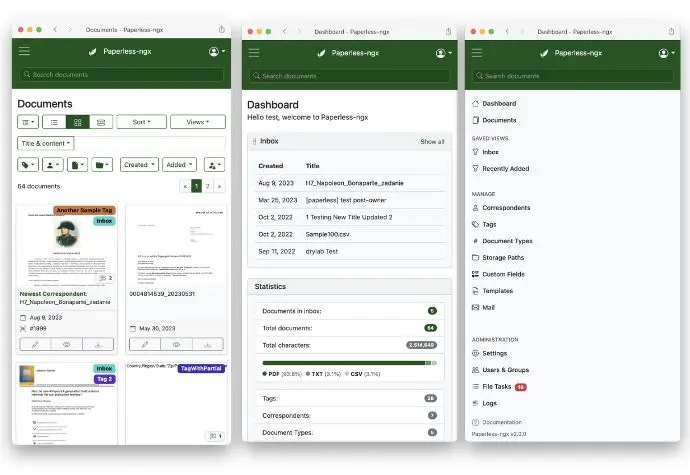The width and height of the screenshot is (690, 475).
Task: Open Custom Fields in sidebar
Action: (x=499, y=274)
